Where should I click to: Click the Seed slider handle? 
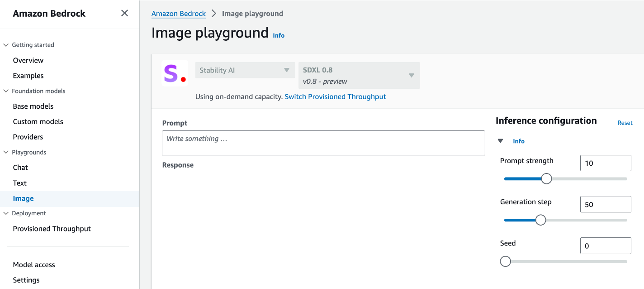tap(506, 261)
